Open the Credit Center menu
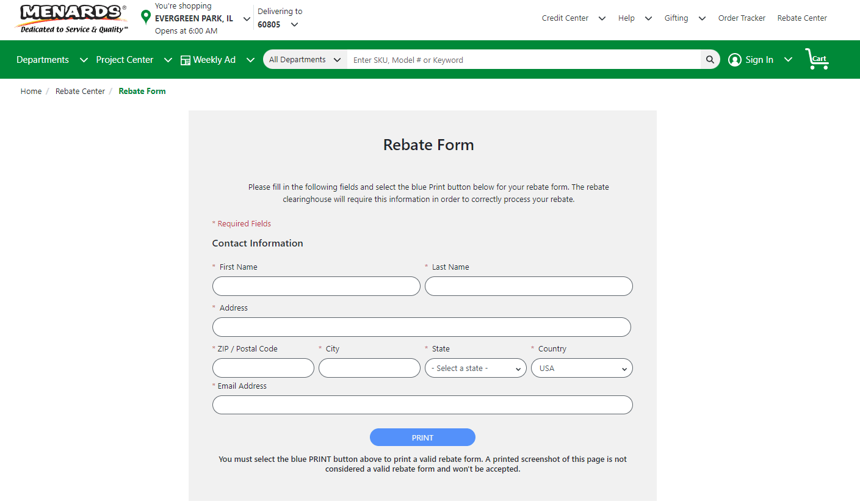Viewport: 860px width, 504px height. (x=565, y=18)
